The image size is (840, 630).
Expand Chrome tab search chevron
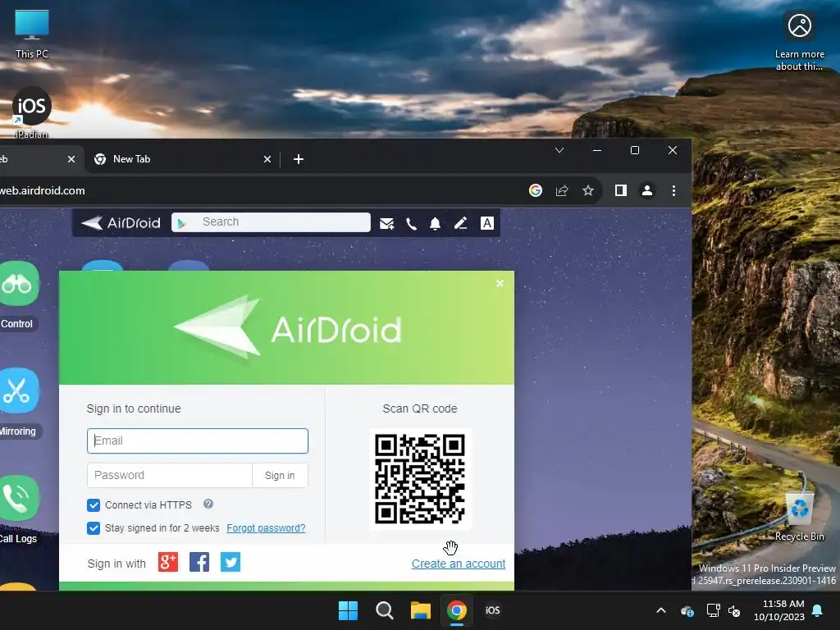coord(559,151)
